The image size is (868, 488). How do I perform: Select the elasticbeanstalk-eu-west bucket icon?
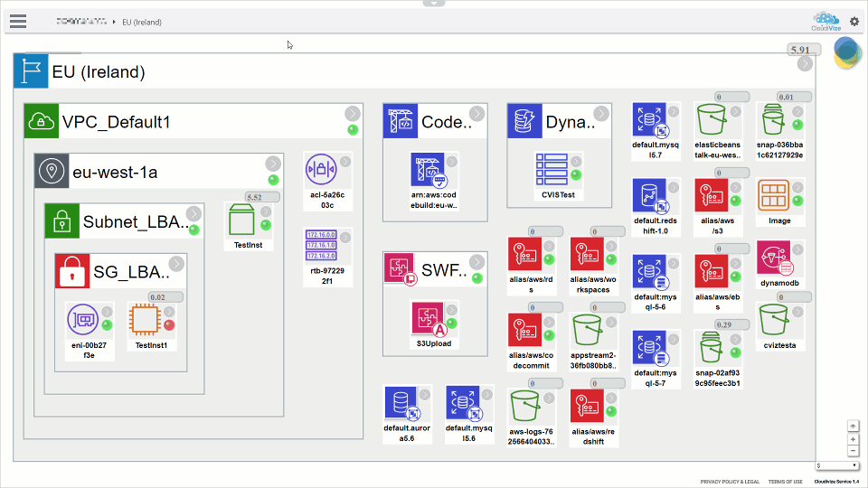point(711,119)
